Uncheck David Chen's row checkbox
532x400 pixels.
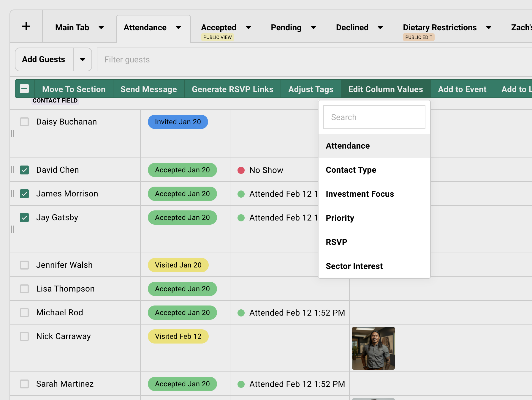coord(24,170)
